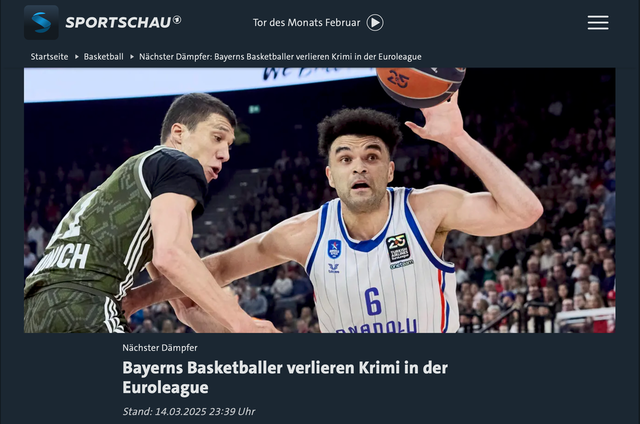Image resolution: width=640 pixels, height=424 pixels.
Task: Click the blue Sportschau S logo icon
Action: pyautogui.click(x=41, y=22)
